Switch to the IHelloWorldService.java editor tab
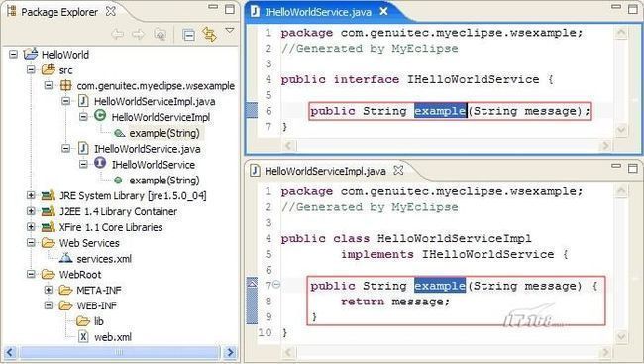644x364 pixels. click(318, 12)
